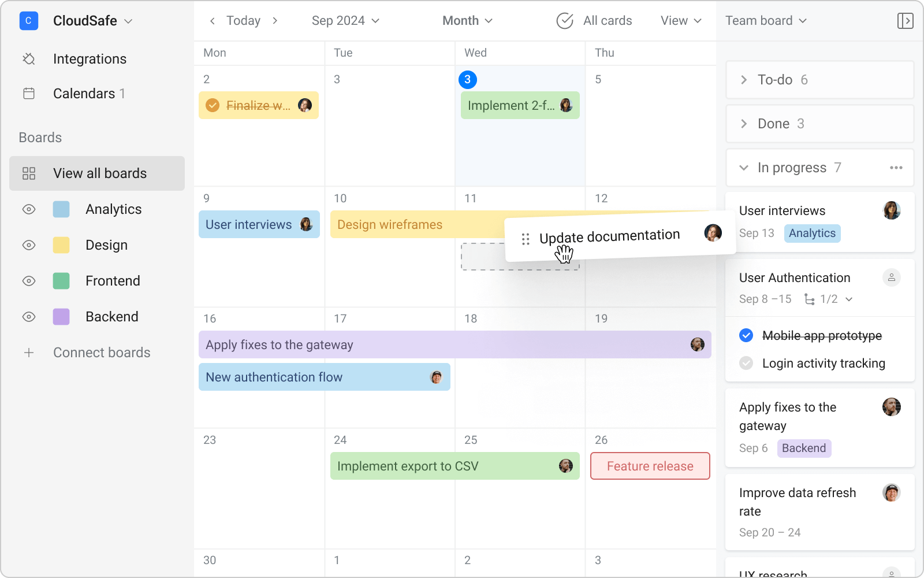The image size is (924, 578).
Task: Click the drag handle on Update documentation card
Action: click(525, 238)
